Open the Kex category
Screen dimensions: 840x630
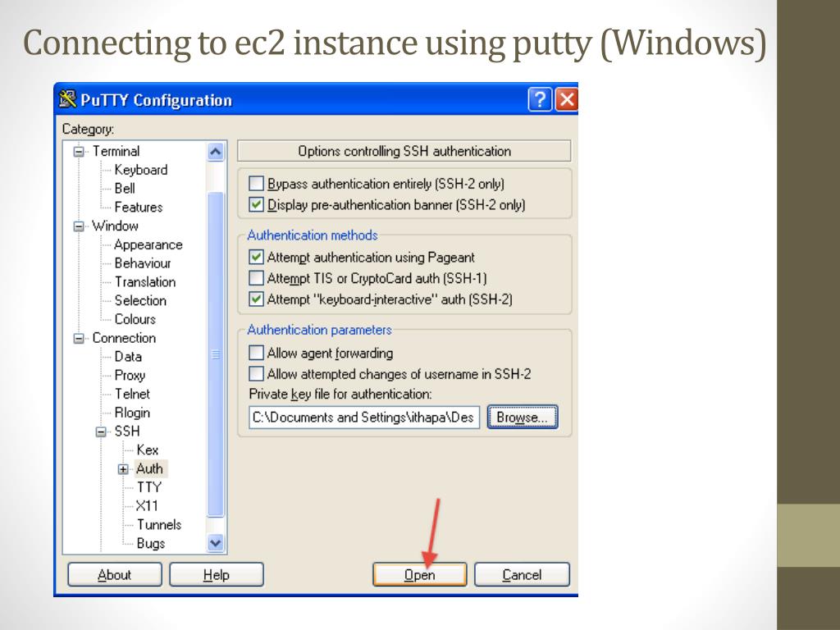pos(148,450)
